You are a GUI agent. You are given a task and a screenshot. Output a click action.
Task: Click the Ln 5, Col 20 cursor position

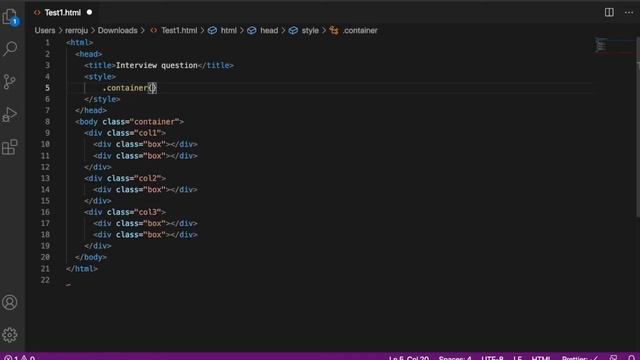(409, 358)
